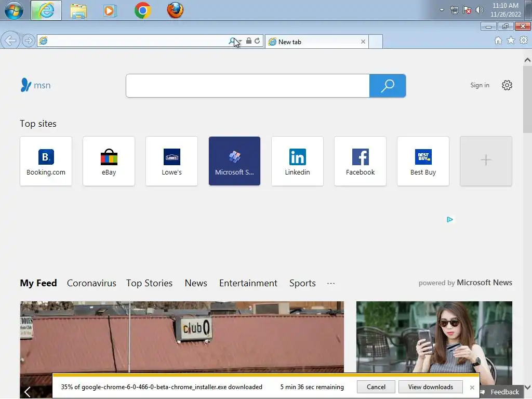The image size is (532, 399).
Task: Select the New tab tab
Action: coord(316,42)
